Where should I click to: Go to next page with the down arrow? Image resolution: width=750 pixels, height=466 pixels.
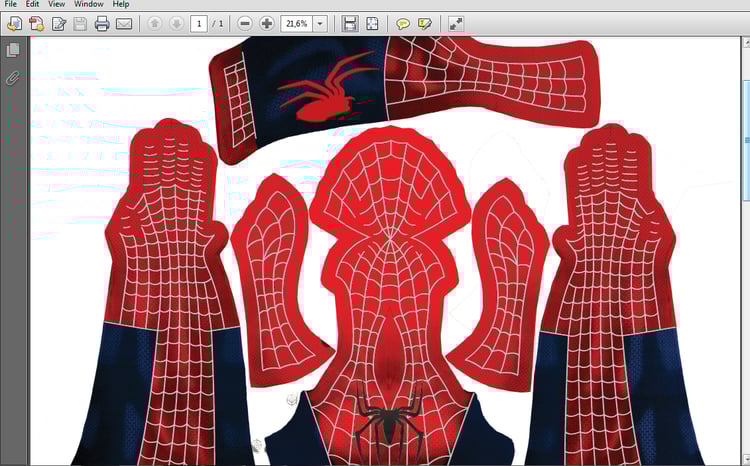pos(176,23)
